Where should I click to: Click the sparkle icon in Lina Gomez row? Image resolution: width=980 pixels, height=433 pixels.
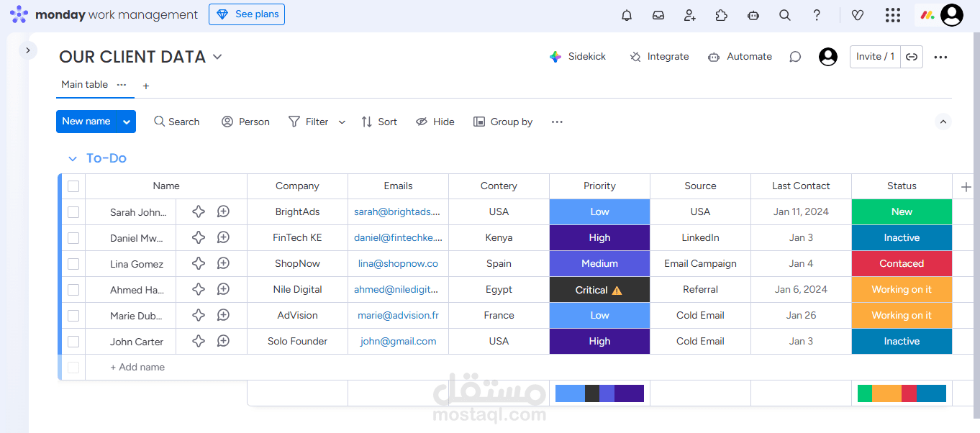point(199,263)
